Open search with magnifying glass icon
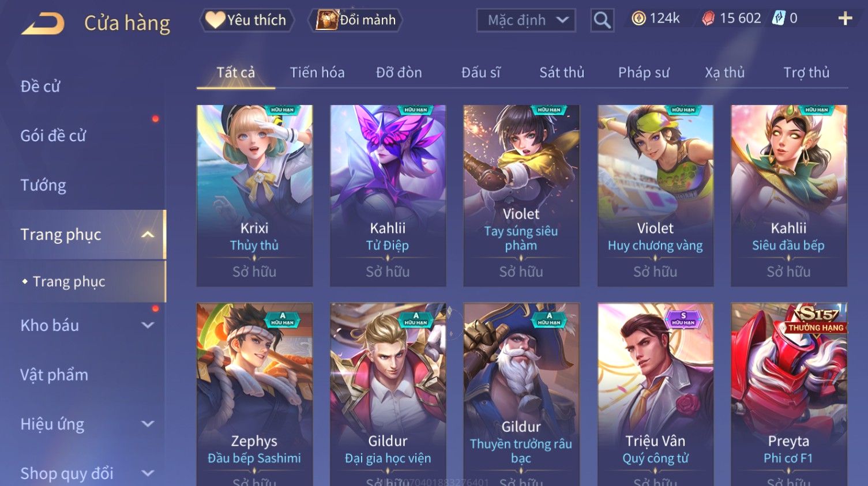The image size is (868, 486). pyautogui.click(x=602, y=21)
